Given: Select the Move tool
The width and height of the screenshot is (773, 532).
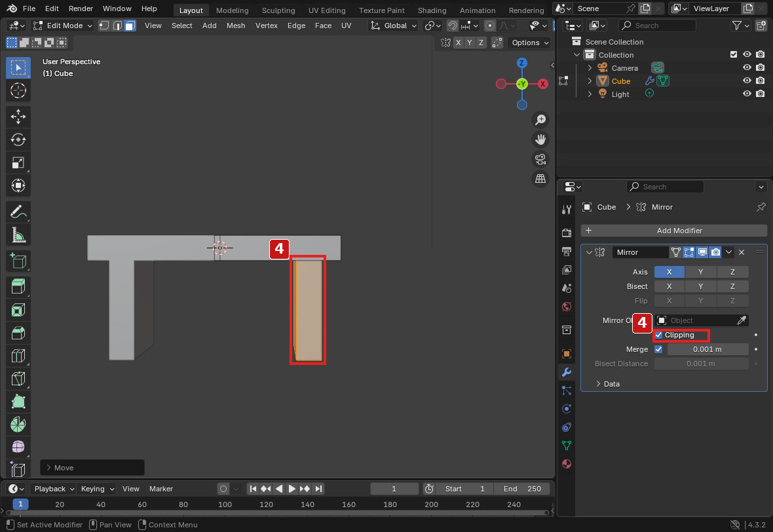Looking at the screenshot, I should coord(18,117).
